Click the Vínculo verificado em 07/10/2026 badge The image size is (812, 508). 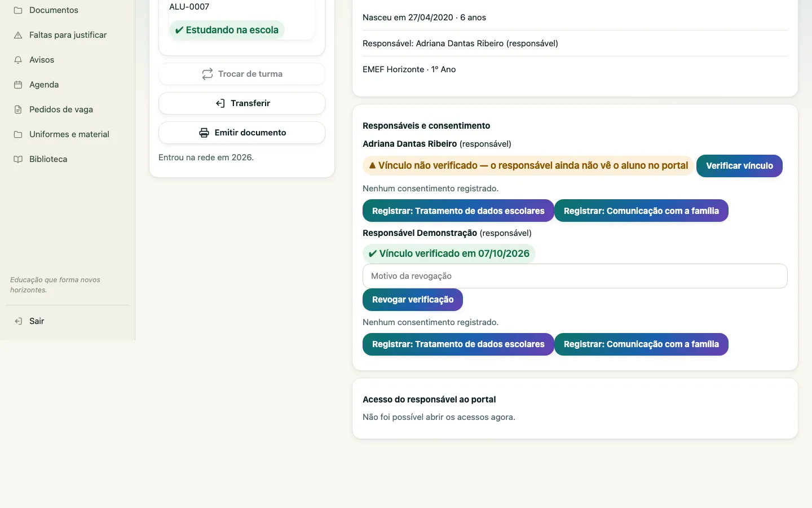pos(449,253)
